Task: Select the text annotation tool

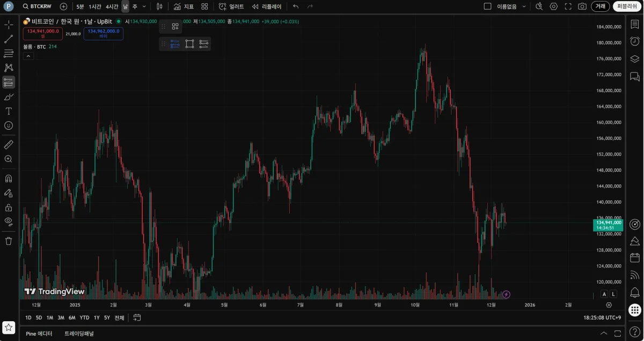Action: tap(9, 111)
